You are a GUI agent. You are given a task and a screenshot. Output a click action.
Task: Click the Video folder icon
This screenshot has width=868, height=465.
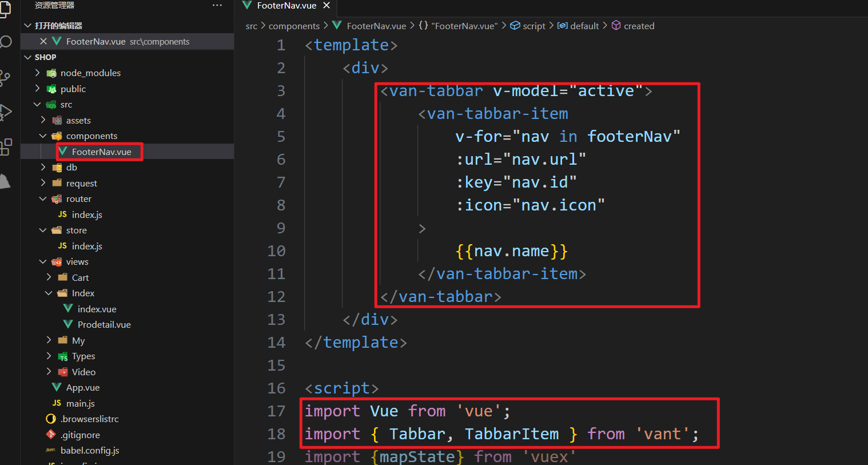click(x=63, y=372)
